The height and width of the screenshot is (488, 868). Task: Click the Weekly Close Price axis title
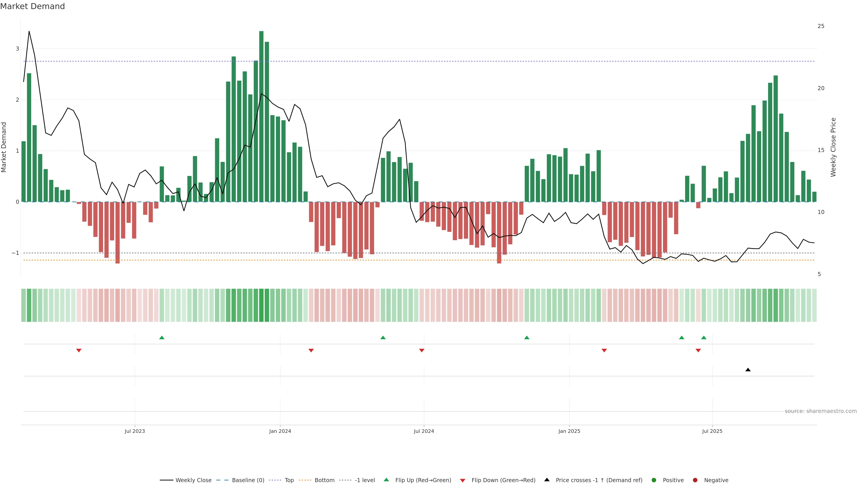pyautogui.click(x=833, y=147)
